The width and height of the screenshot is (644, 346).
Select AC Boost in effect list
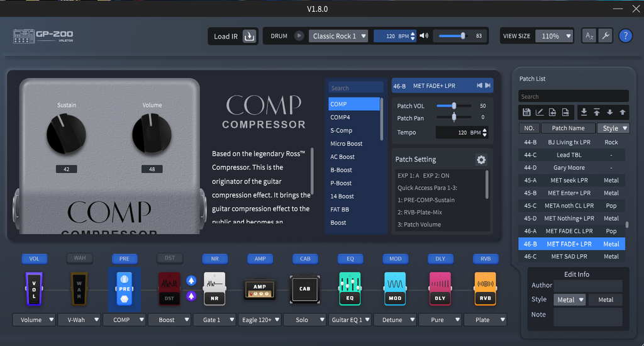354,157
